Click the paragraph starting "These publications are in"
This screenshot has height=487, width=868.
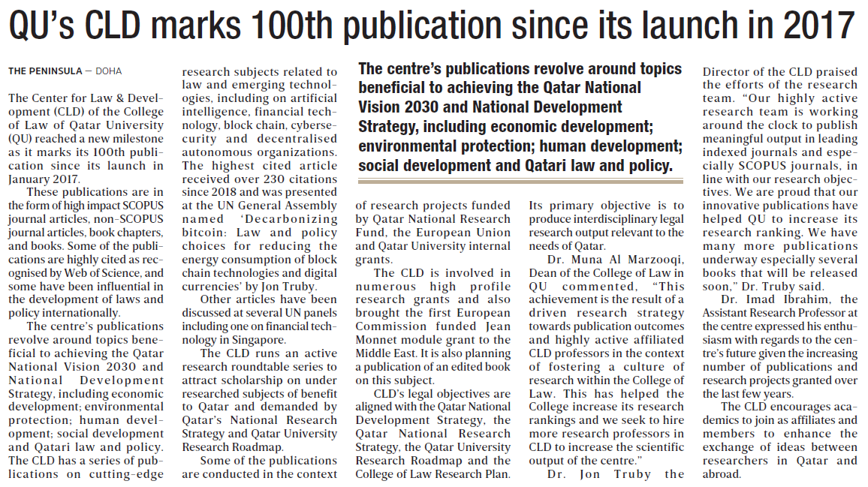(x=86, y=251)
